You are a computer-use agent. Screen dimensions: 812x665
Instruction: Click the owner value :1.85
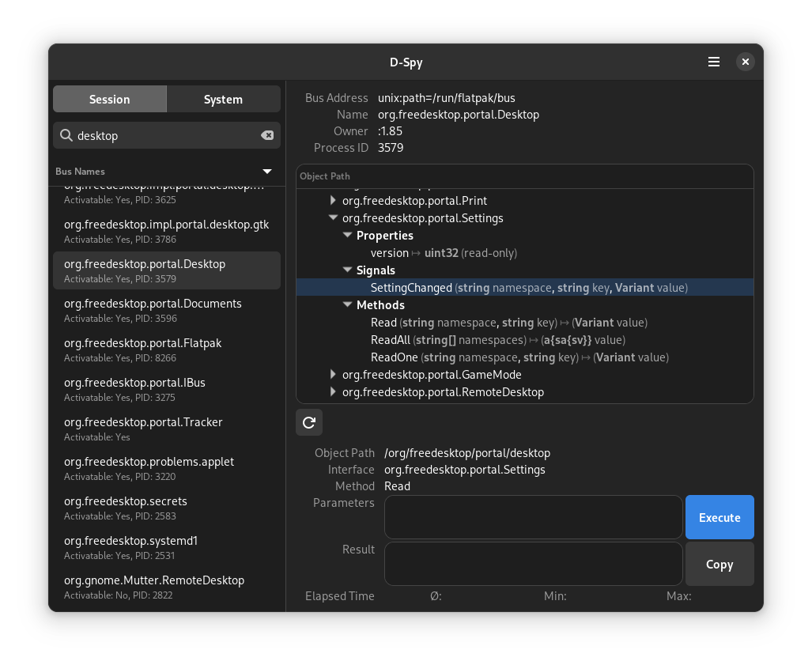390,131
